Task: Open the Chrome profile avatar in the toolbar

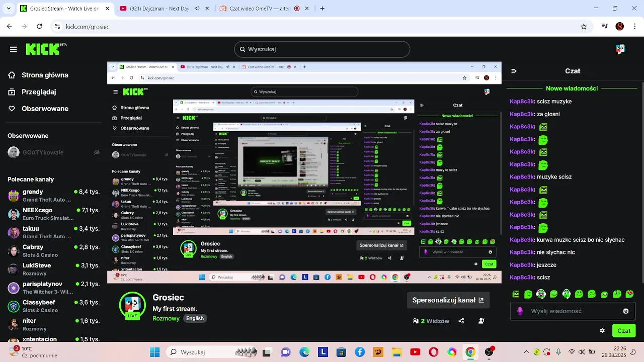Action: coord(620,27)
